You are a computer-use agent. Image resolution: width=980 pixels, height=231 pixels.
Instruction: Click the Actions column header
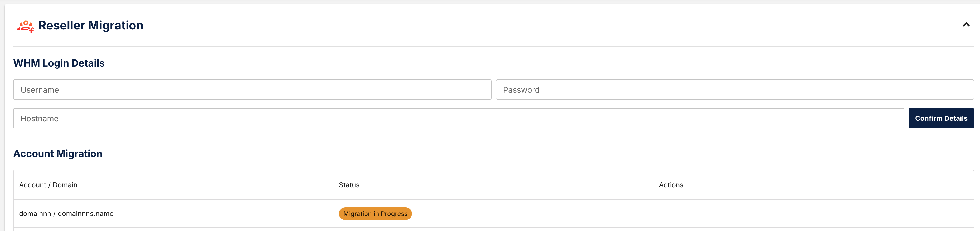pos(671,185)
